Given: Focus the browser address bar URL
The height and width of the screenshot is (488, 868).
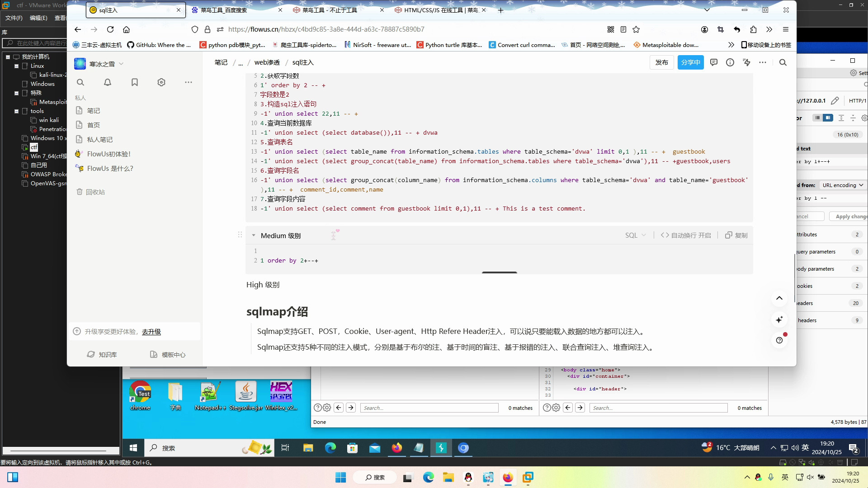Looking at the screenshot, I should (326, 29).
